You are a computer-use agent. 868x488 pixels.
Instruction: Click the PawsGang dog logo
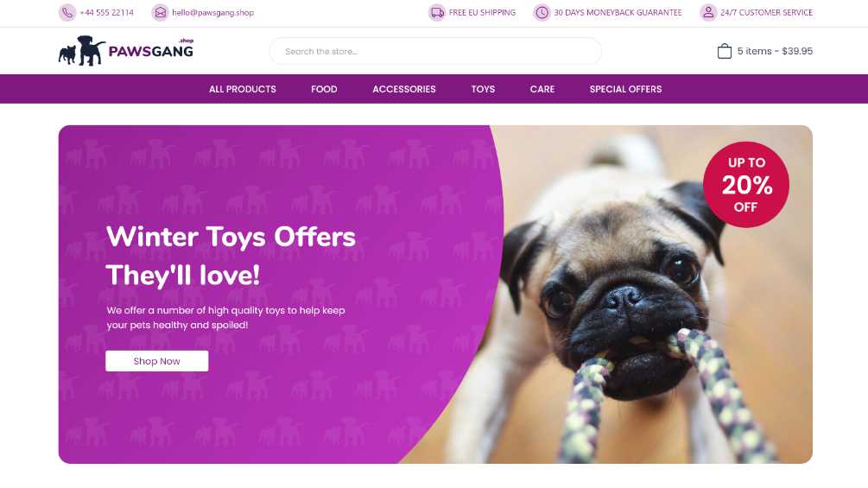126,51
